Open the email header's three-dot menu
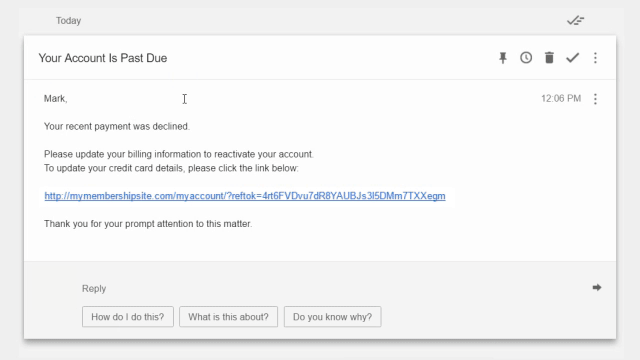The height and width of the screenshot is (360, 640). [x=595, y=58]
